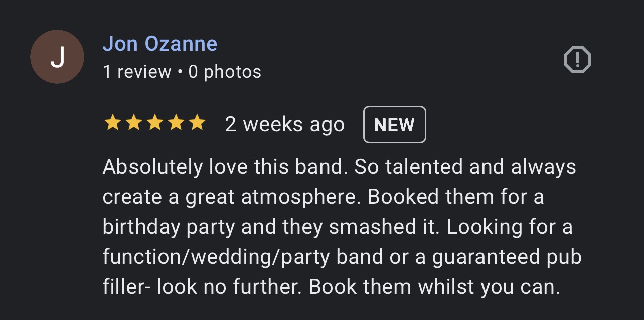Screen dimensions: 644x320
Task: Click the fourth gold rating star
Action: pyautogui.click(x=176, y=123)
